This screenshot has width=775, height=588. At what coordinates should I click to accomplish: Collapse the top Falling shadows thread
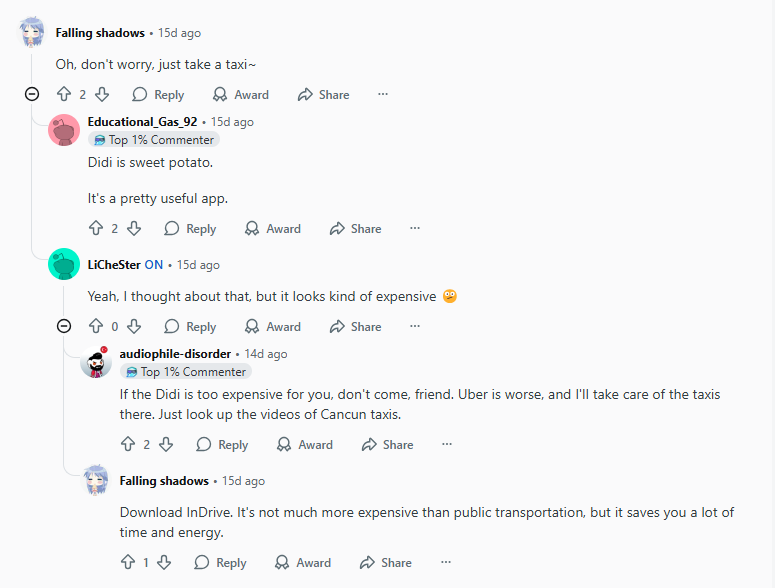[x=32, y=94]
